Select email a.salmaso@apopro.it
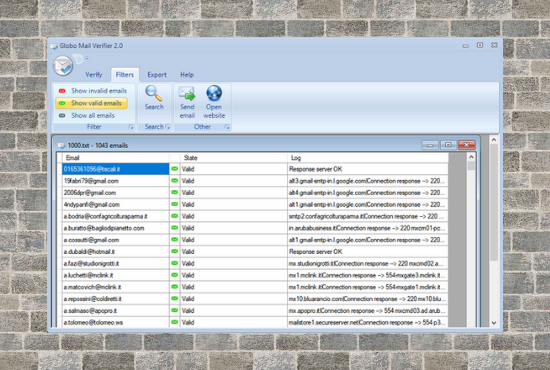550x370 pixels. [x=116, y=311]
